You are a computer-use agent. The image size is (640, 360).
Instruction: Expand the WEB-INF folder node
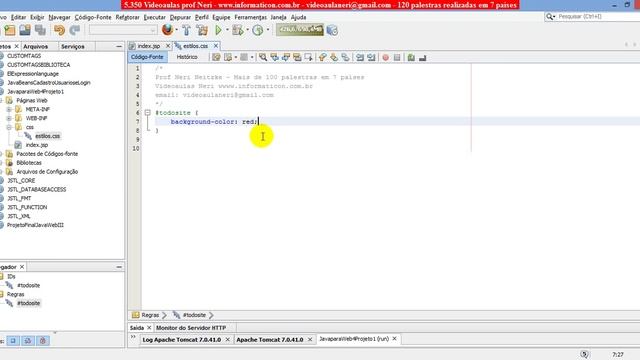pos(9,118)
